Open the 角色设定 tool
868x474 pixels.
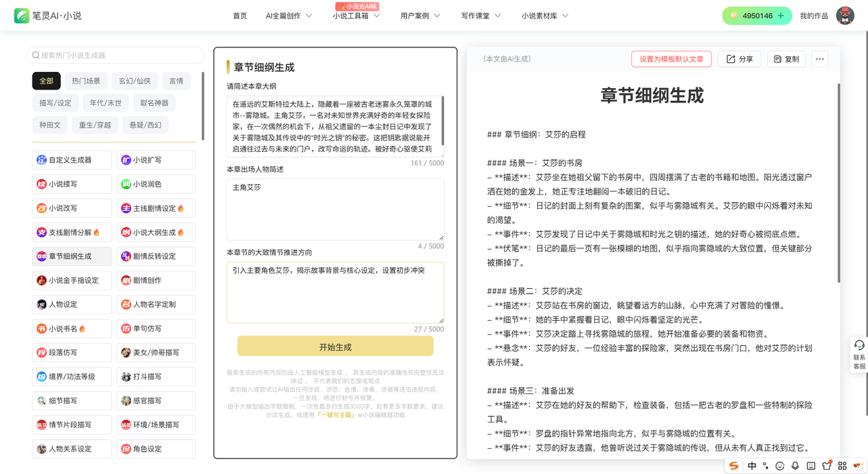(156, 449)
